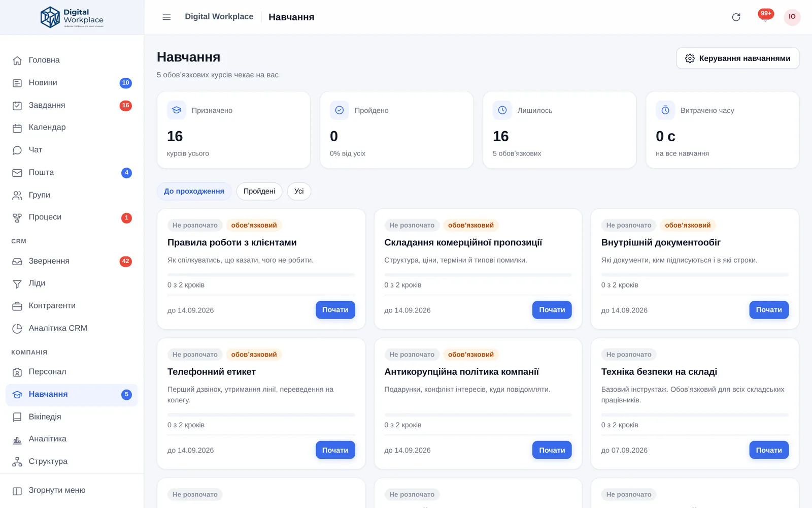Start course Правила роботи з клієнтами
The height and width of the screenshot is (508, 812).
[335, 310]
